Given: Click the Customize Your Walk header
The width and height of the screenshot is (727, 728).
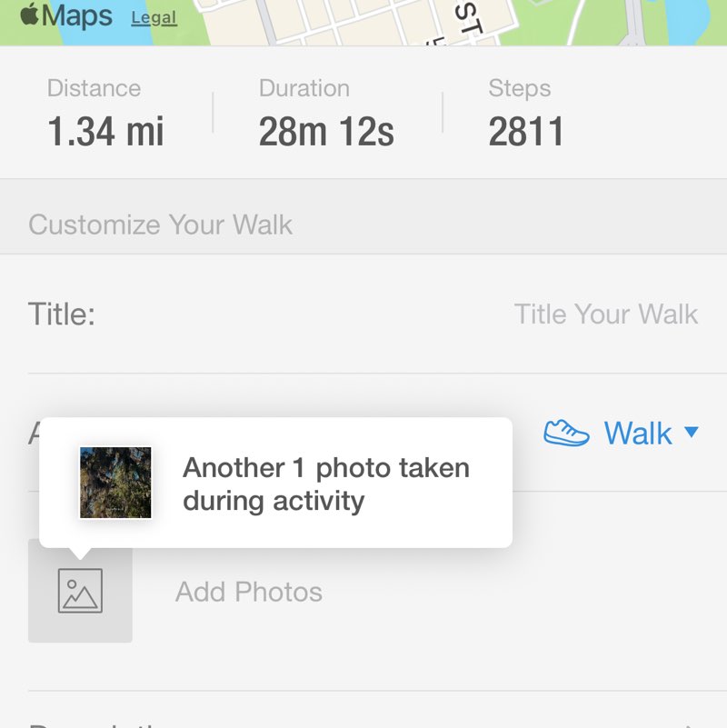Looking at the screenshot, I should [x=161, y=224].
